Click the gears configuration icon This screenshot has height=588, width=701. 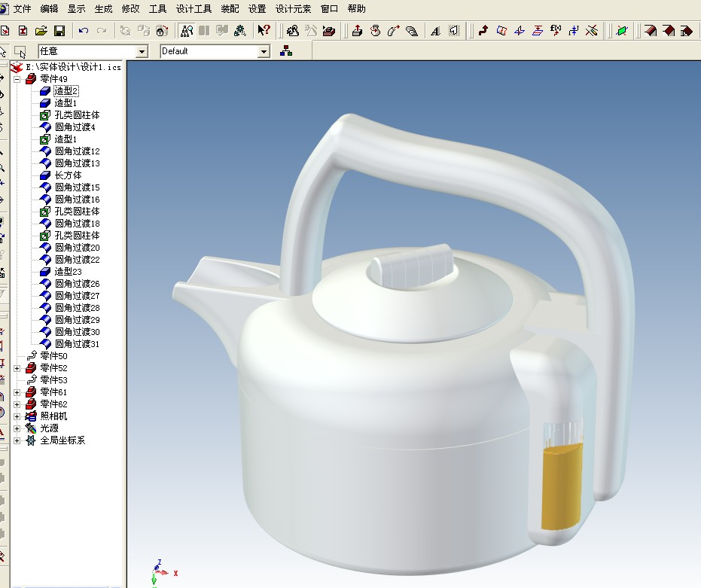point(240,31)
